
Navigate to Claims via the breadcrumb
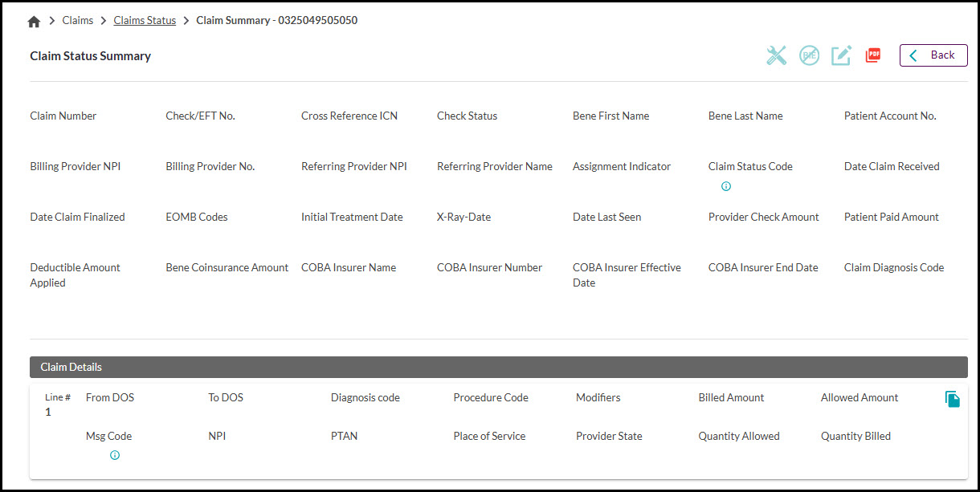[x=78, y=20]
